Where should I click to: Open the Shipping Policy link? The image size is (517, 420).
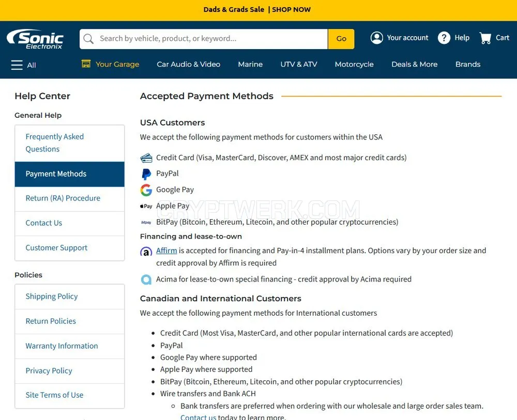pyautogui.click(x=70, y=297)
